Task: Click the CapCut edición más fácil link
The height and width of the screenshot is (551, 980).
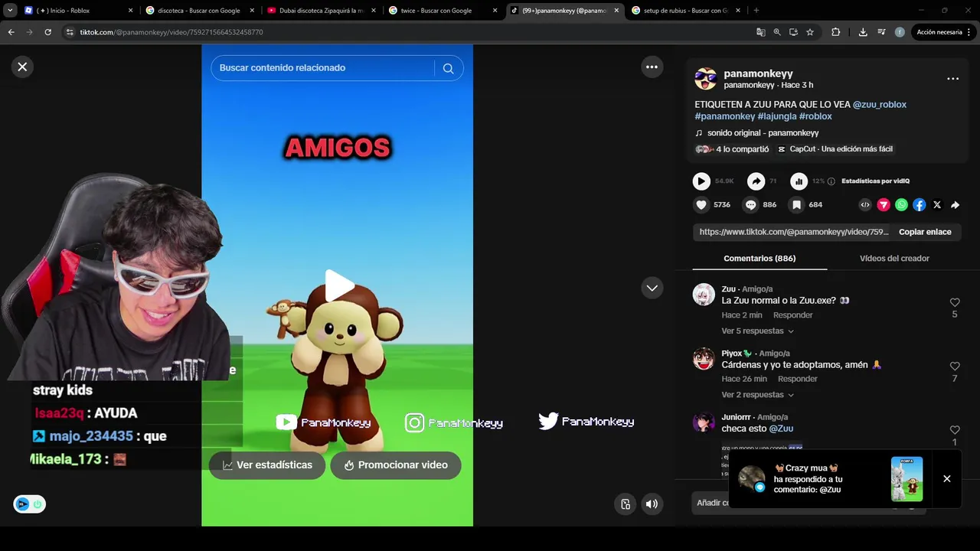Action: [835, 149]
